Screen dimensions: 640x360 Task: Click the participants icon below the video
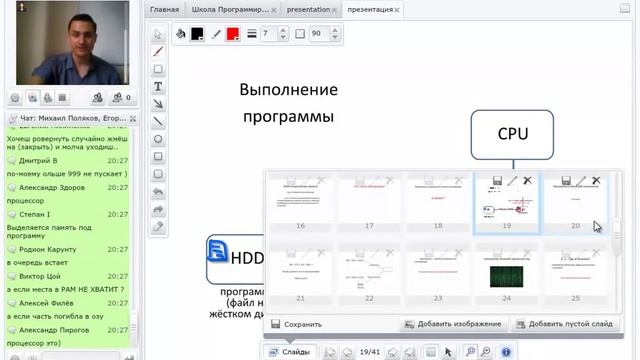click(x=98, y=98)
